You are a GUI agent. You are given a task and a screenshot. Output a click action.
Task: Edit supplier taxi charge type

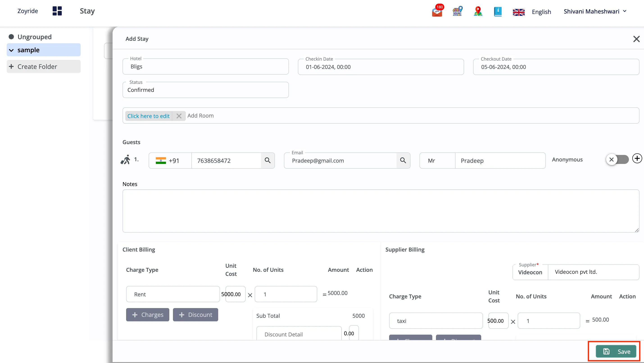click(x=436, y=321)
